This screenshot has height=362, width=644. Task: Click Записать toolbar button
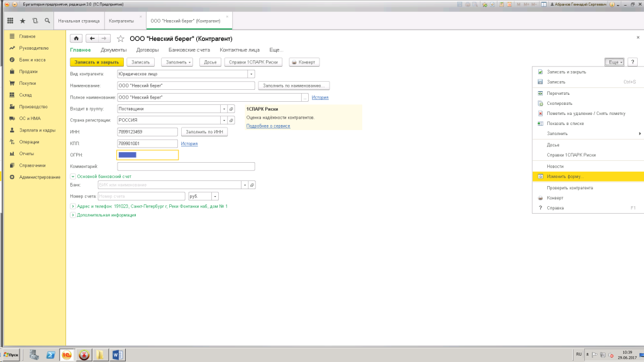140,62
